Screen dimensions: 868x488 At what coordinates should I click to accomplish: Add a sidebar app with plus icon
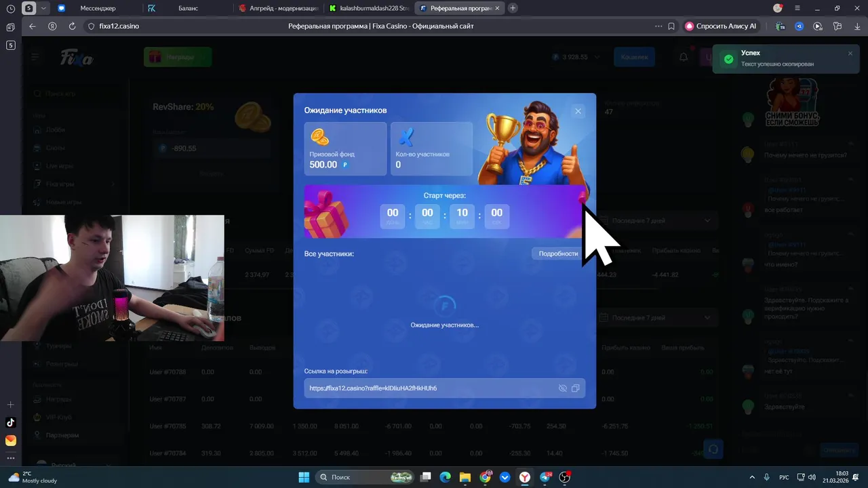(10, 405)
